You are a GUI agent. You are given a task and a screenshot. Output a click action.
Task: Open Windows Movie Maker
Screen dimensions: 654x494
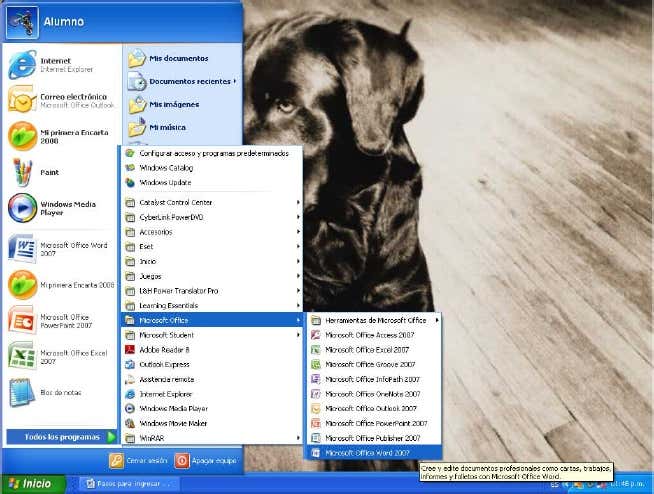coord(211,423)
